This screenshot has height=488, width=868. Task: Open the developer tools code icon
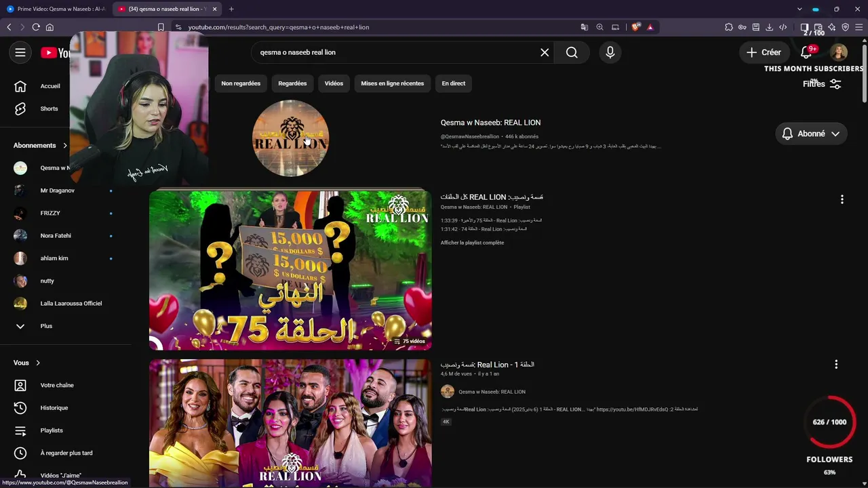pyautogui.click(x=783, y=27)
